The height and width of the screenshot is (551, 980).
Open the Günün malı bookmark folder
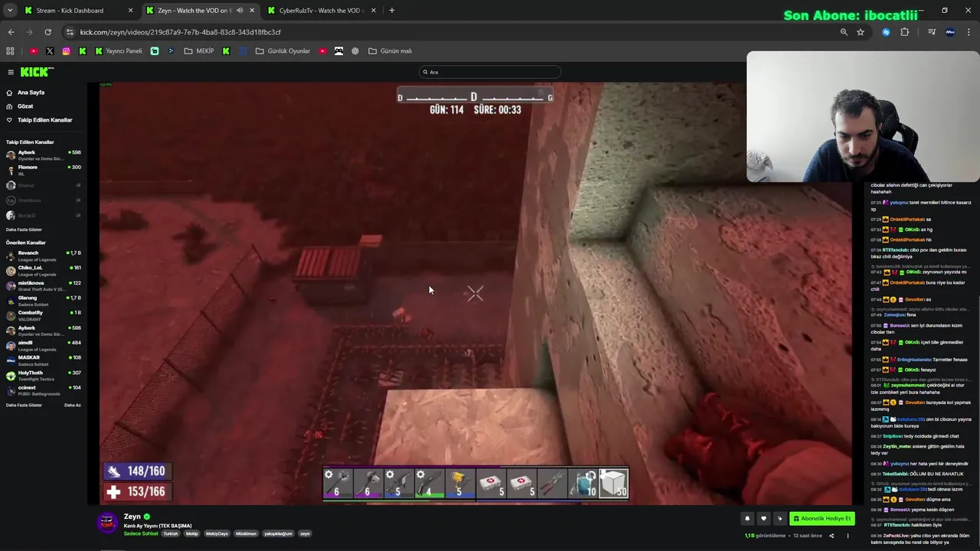pos(390,51)
